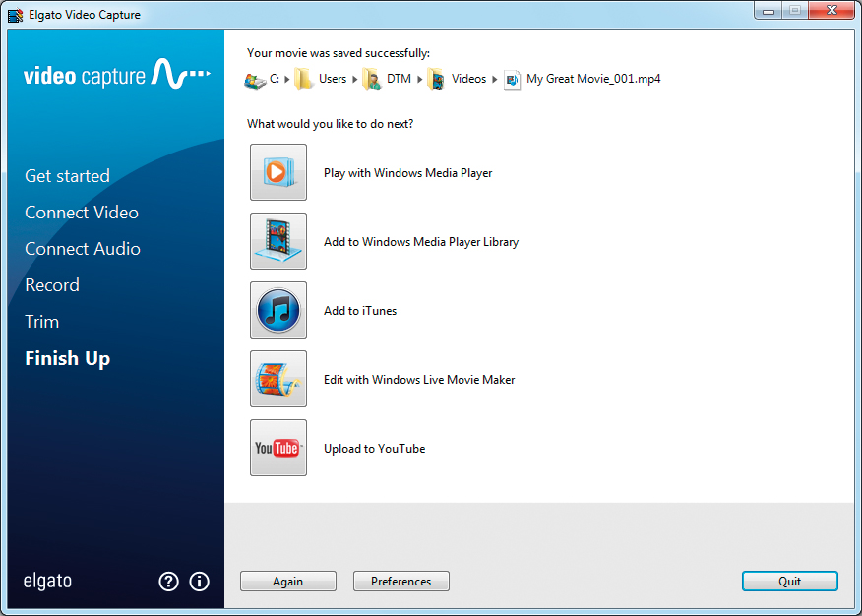
Task: Click the DTM user folder in path
Action: (x=398, y=79)
